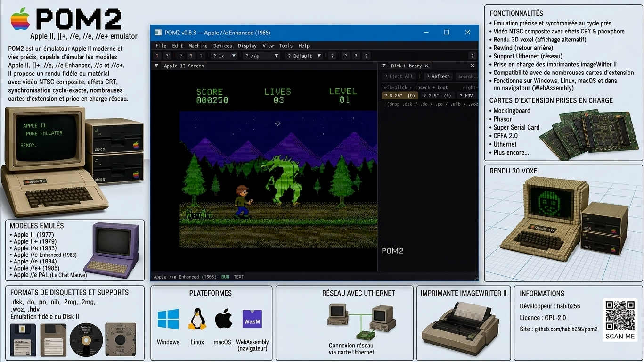Click the "Rewind (retour arrière)" feature line
Viewport: 644px width, 362px height.
coord(523,48)
